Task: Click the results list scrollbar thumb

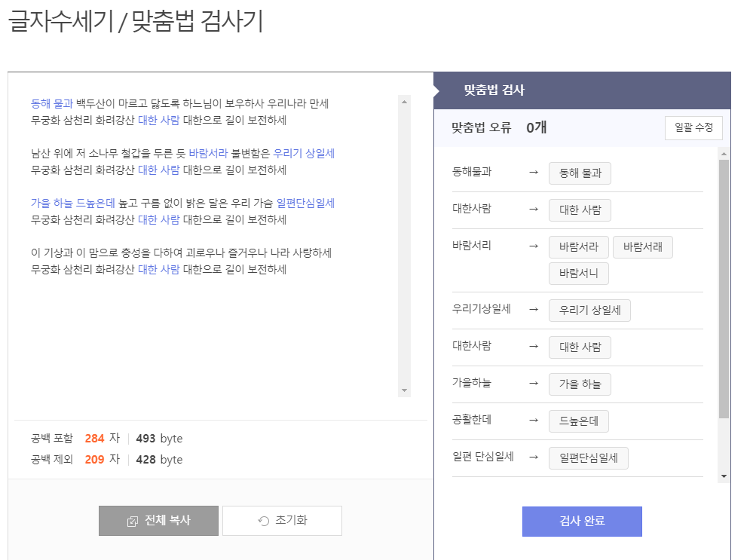Action: click(724, 289)
